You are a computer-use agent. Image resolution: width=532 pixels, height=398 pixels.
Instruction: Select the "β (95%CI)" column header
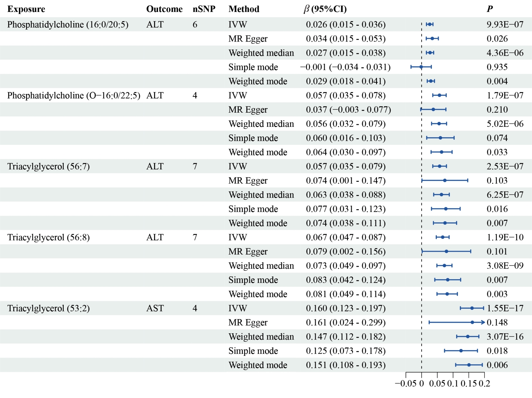point(325,9)
